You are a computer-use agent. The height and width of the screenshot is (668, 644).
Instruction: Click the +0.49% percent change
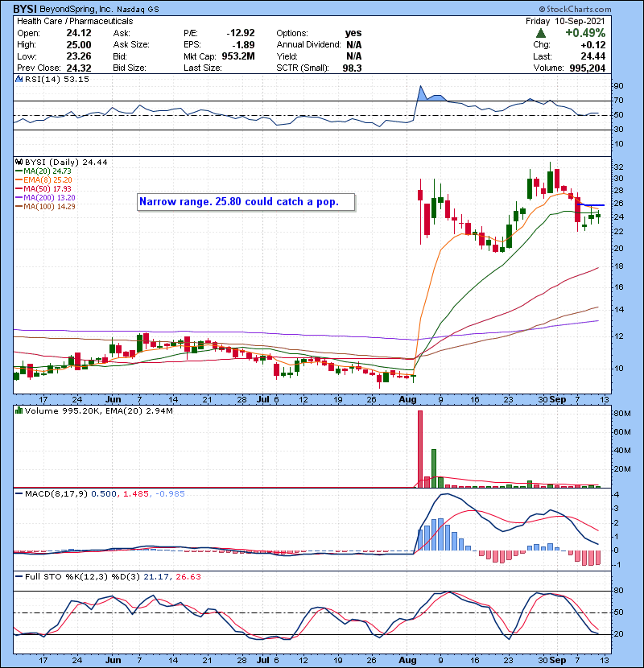coord(585,33)
